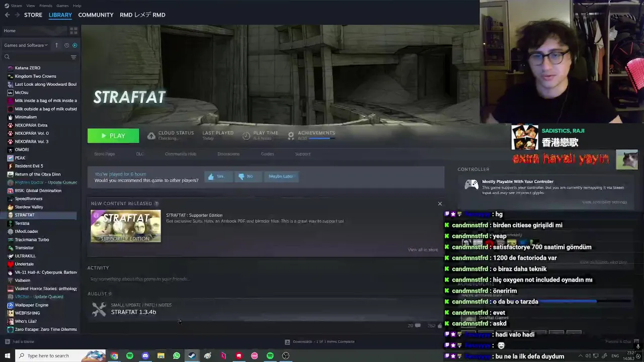The image size is (644, 362).
Task: Open the COMMUNITY tab
Action: 96,15
